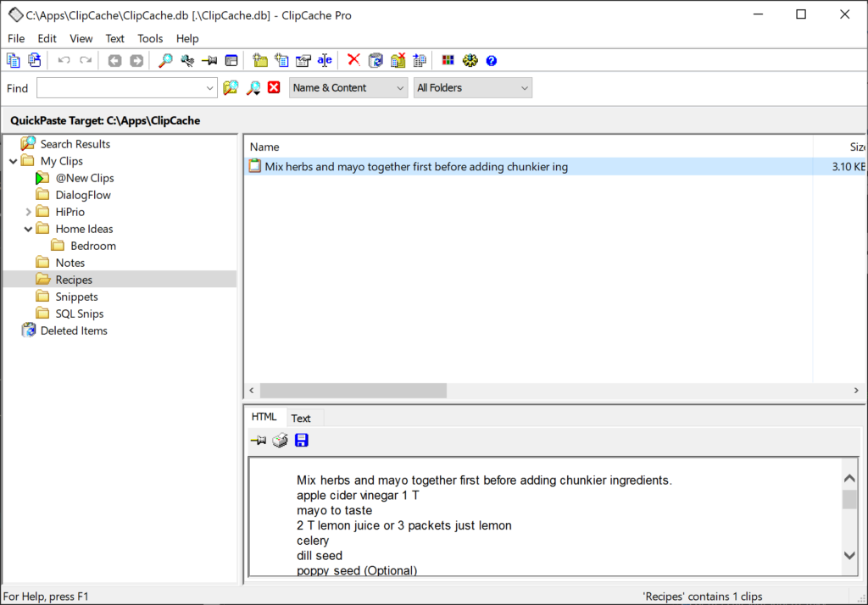Image resolution: width=868 pixels, height=605 pixels.
Task: Open the Find text dropdown arrow
Action: coord(210,88)
